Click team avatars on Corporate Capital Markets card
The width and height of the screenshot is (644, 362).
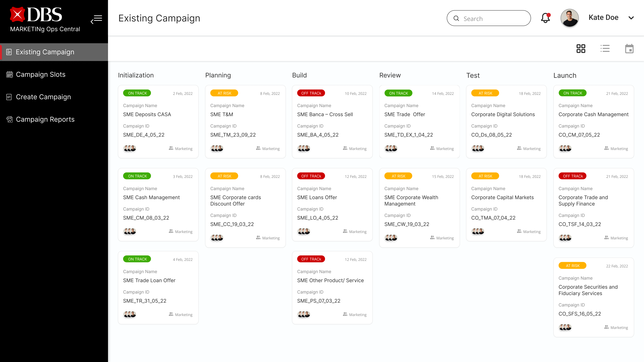(478, 231)
